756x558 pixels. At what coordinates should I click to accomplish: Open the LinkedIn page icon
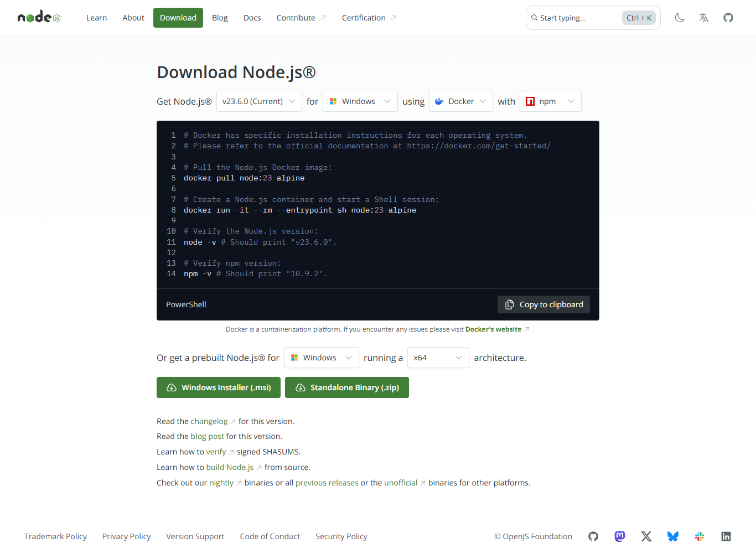pyautogui.click(x=726, y=536)
